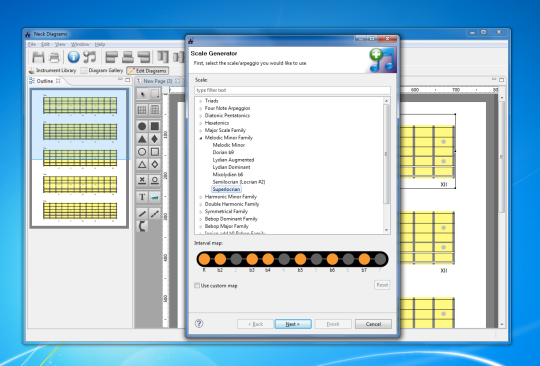The image size is (540, 366).
Task: Select the outlined square marker tool
Action: (x=155, y=152)
